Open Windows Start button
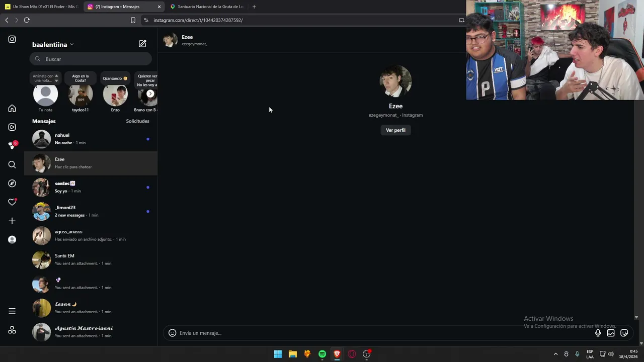This screenshot has width=644, height=362. (278, 354)
